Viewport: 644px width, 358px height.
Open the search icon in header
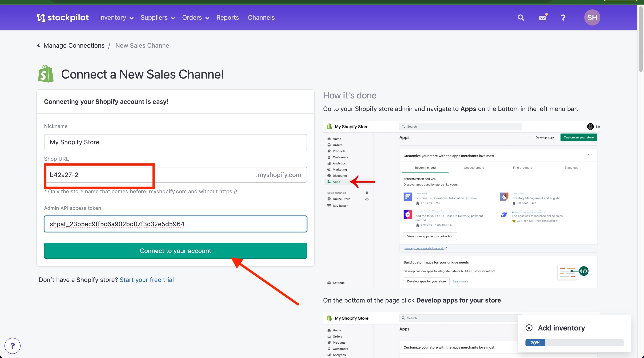[x=521, y=17]
